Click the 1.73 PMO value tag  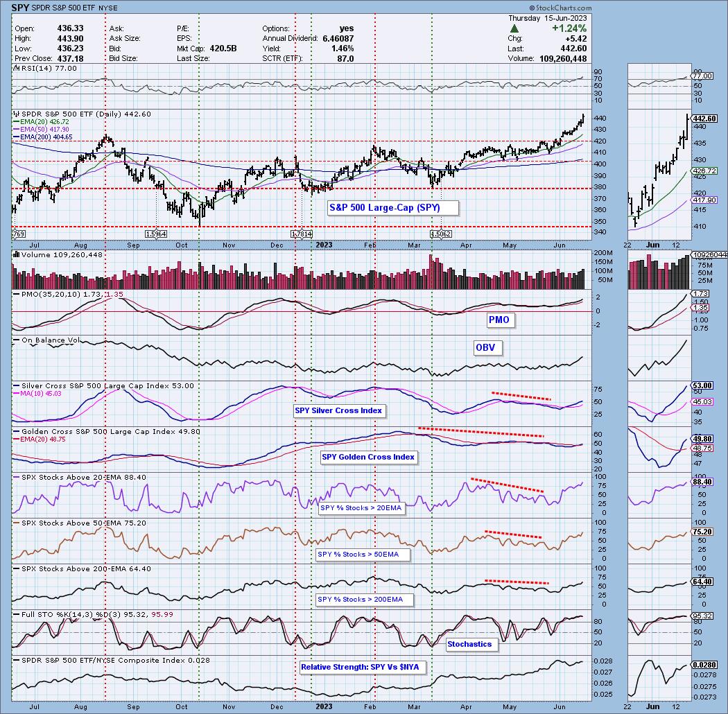(700, 294)
